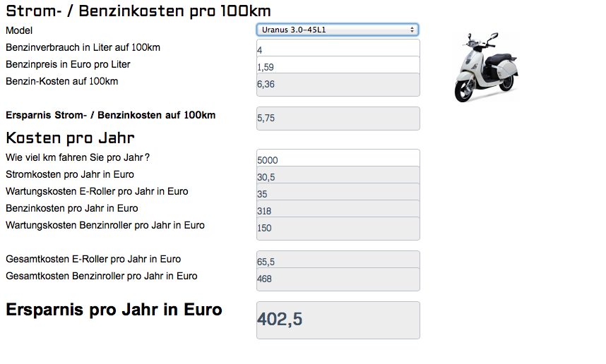Click the Gesamtkosten Benzinroller field showing 468
606x364 pixels.
tap(338, 279)
